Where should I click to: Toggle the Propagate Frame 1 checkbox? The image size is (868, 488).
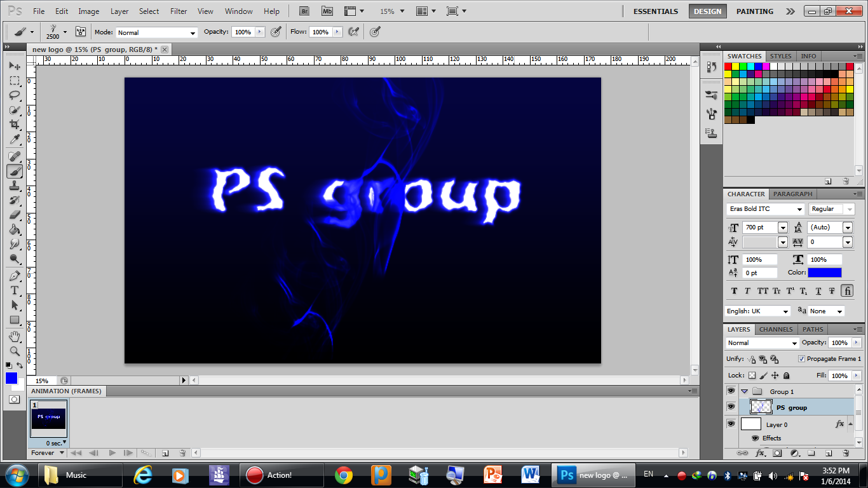801,359
